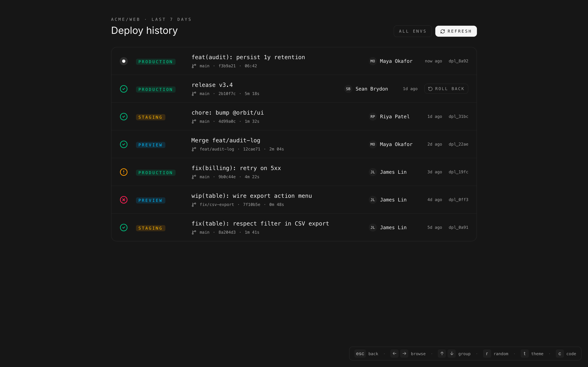
Task: Click branch icon beside feat/audit-log
Action: point(194,149)
